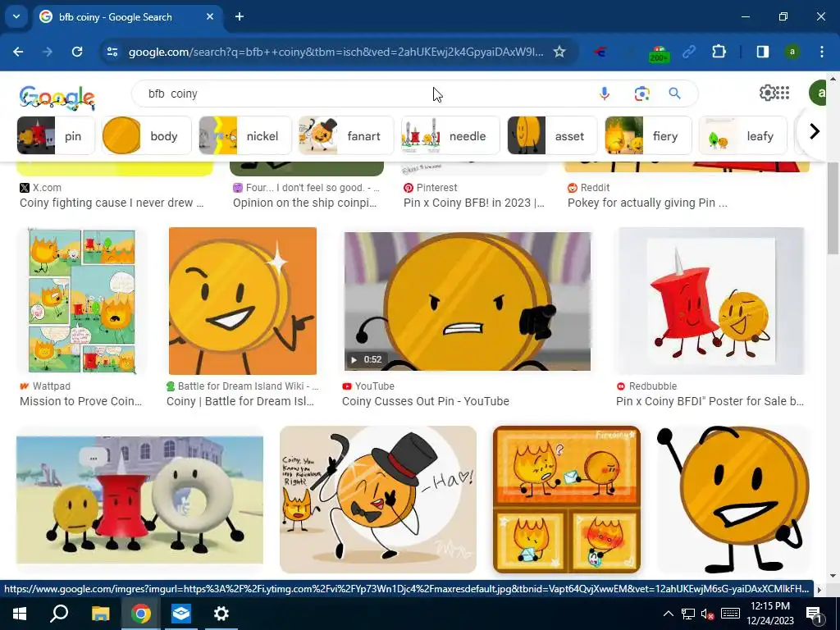
Task: Open the green 200+ extension icon
Action: [x=659, y=53]
